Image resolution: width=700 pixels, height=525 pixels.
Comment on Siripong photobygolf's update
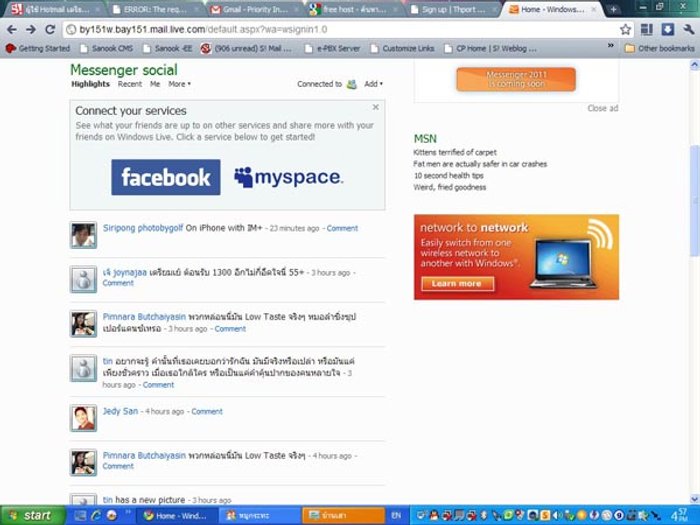click(x=342, y=229)
